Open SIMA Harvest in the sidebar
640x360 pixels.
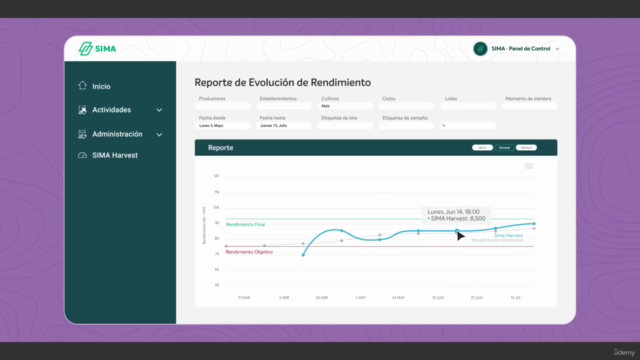(x=115, y=155)
